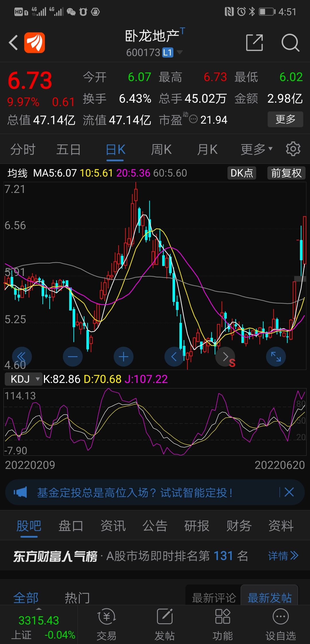The image size is (310, 644).
Task: Zoom out the K-line chart
Action: (x=73, y=357)
